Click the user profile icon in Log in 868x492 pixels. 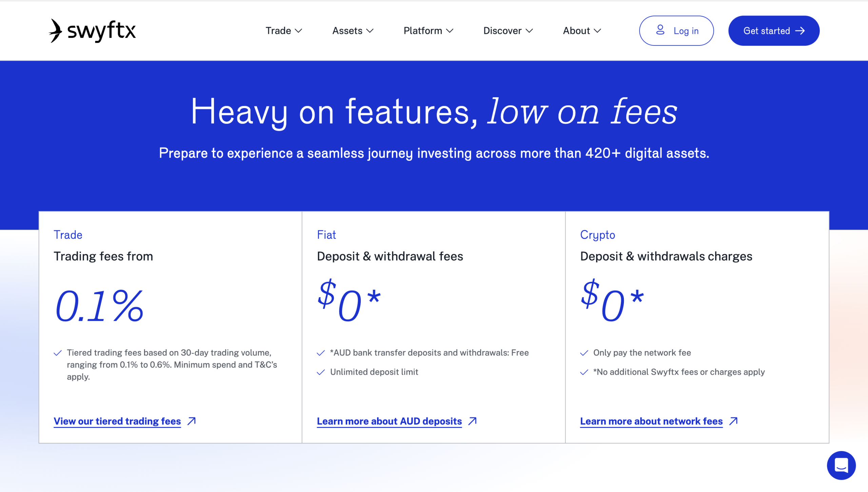[x=660, y=30]
